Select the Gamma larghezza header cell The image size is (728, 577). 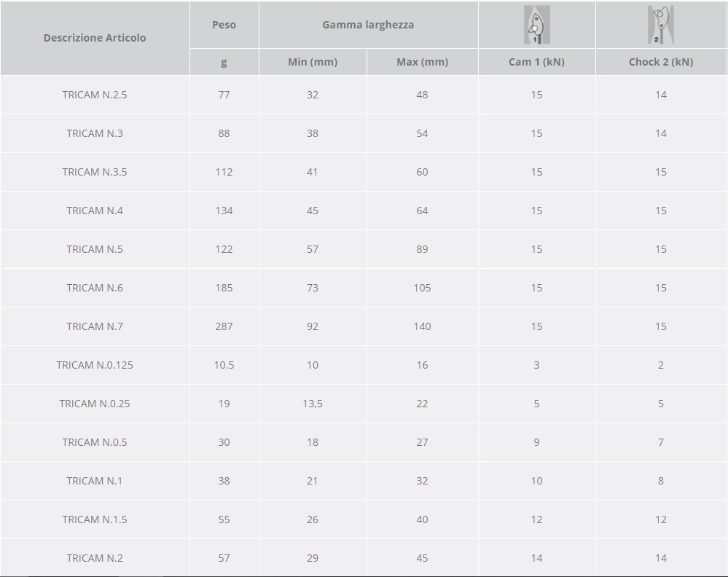[x=368, y=25]
